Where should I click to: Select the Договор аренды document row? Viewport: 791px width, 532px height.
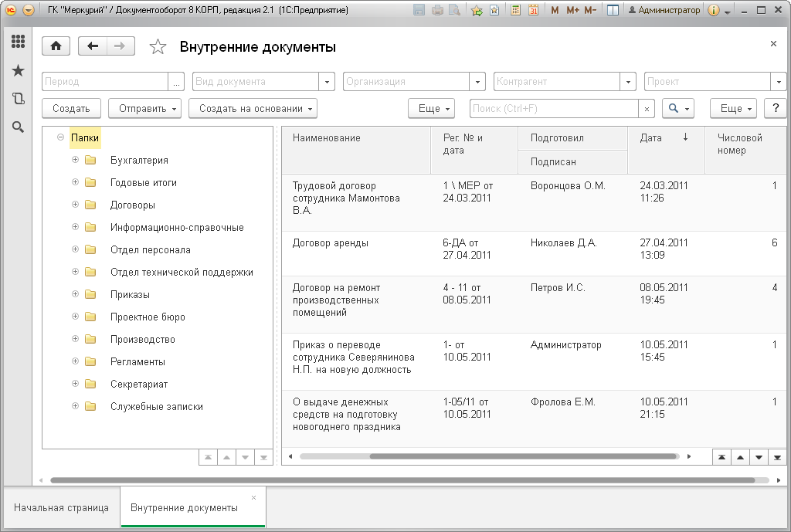click(x=534, y=253)
